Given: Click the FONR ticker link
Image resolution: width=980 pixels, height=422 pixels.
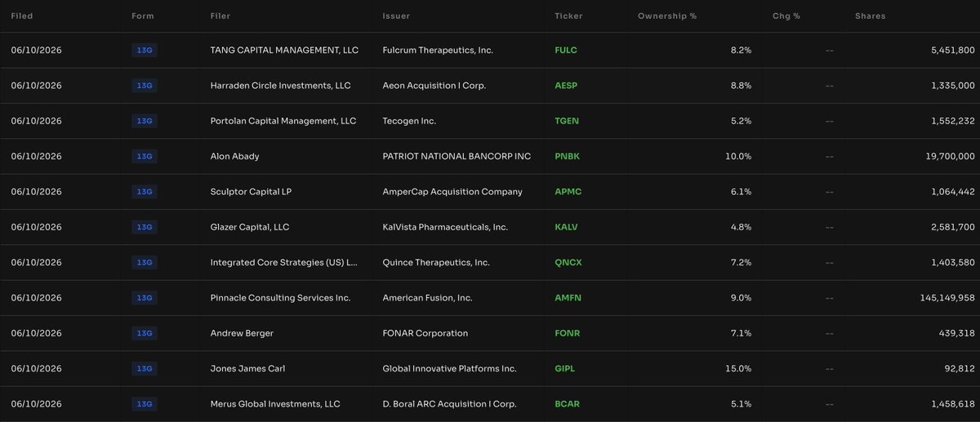Looking at the screenshot, I should pyautogui.click(x=568, y=333).
